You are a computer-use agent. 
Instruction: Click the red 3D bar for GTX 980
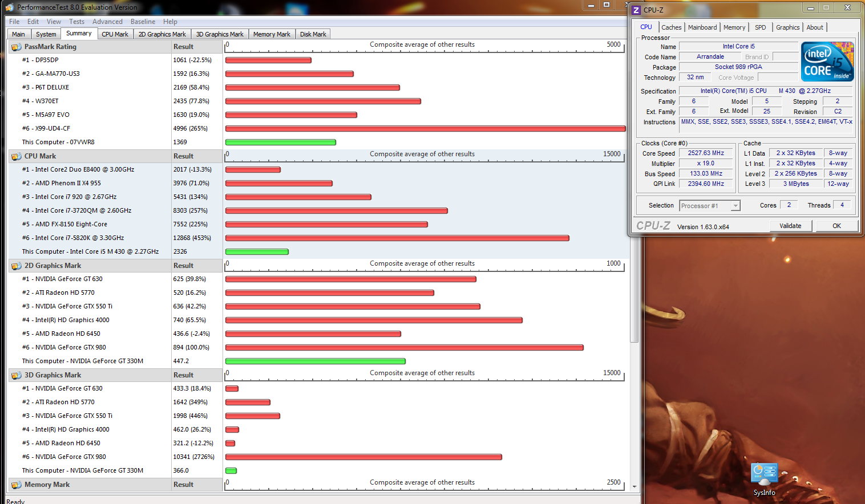[363, 457]
